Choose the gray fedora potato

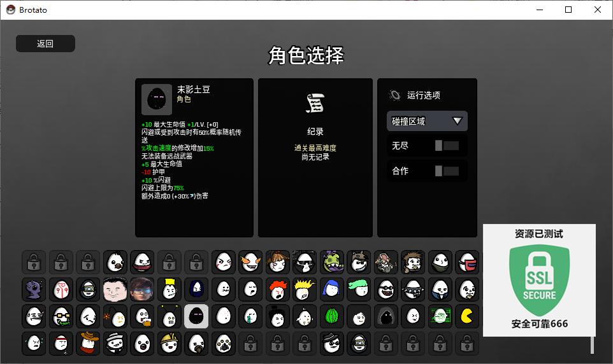coord(115,343)
